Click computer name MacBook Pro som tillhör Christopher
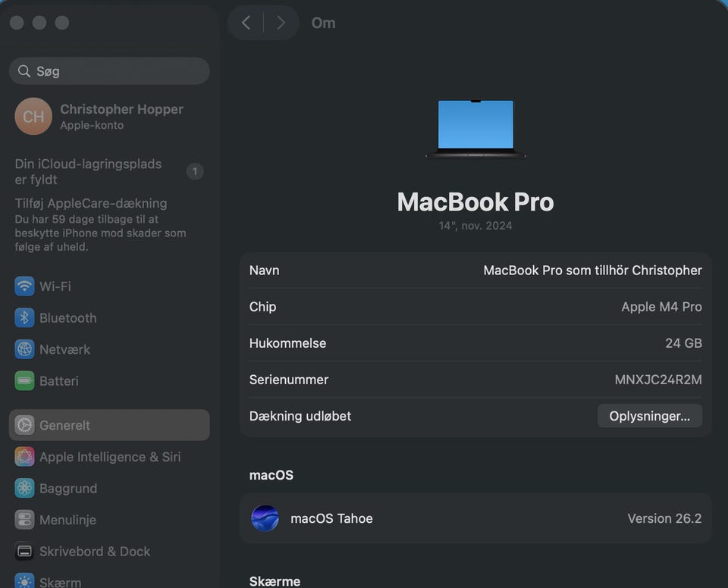This screenshot has height=588, width=728. click(x=592, y=270)
